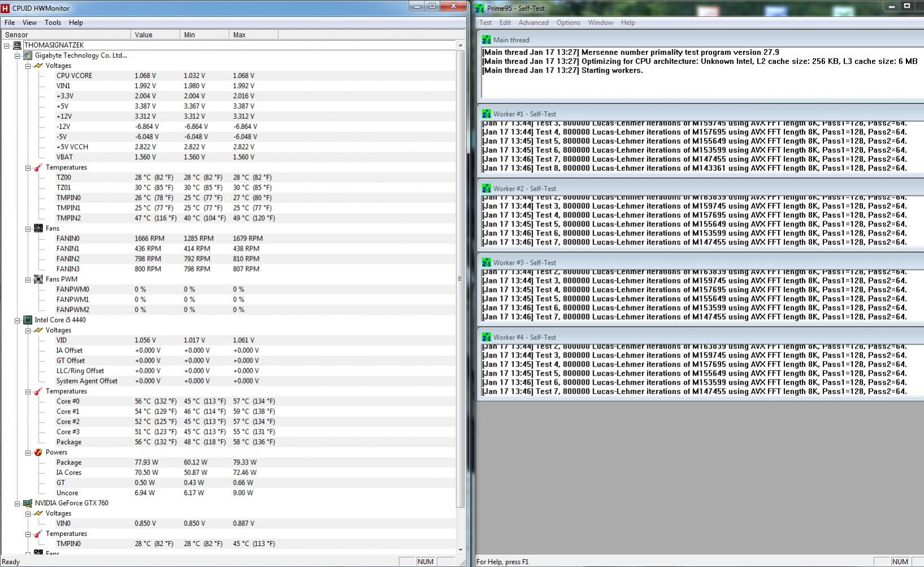The width and height of the screenshot is (924, 567).
Task: Click the Min column header
Action: click(205, 35)
